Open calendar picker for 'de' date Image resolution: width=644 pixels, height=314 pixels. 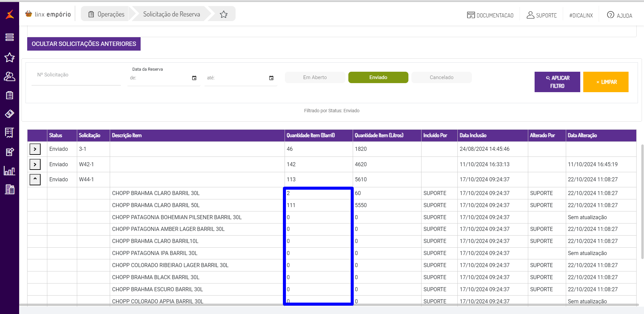pyautogui.click(x=194, y=78)
